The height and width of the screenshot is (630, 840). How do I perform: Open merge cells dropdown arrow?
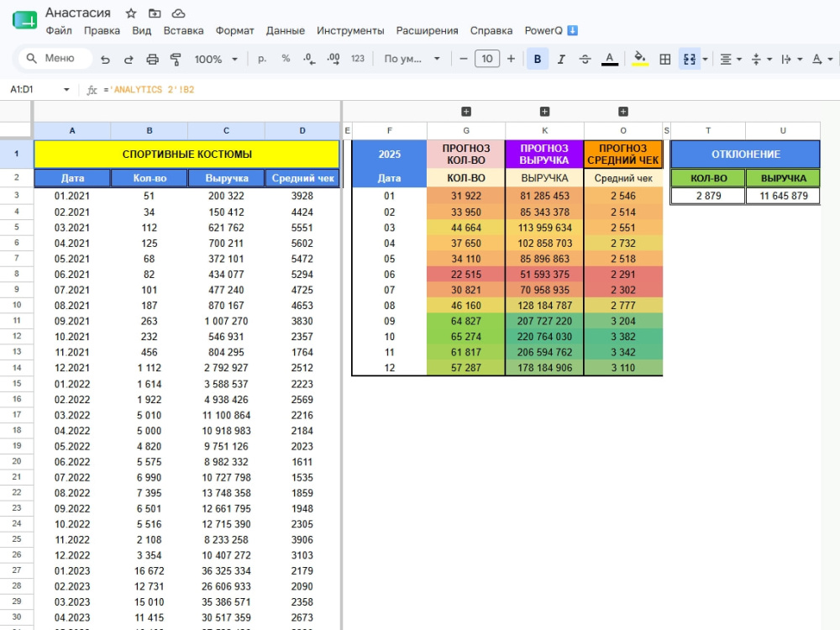(705, 59)
